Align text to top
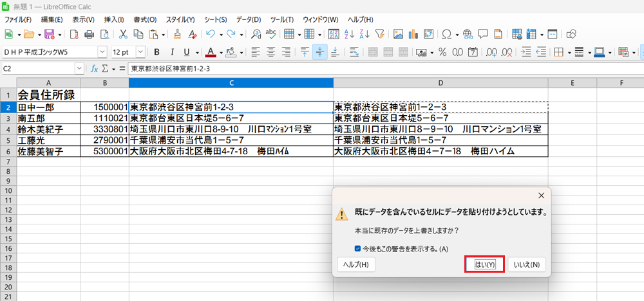 click(305, 52)
